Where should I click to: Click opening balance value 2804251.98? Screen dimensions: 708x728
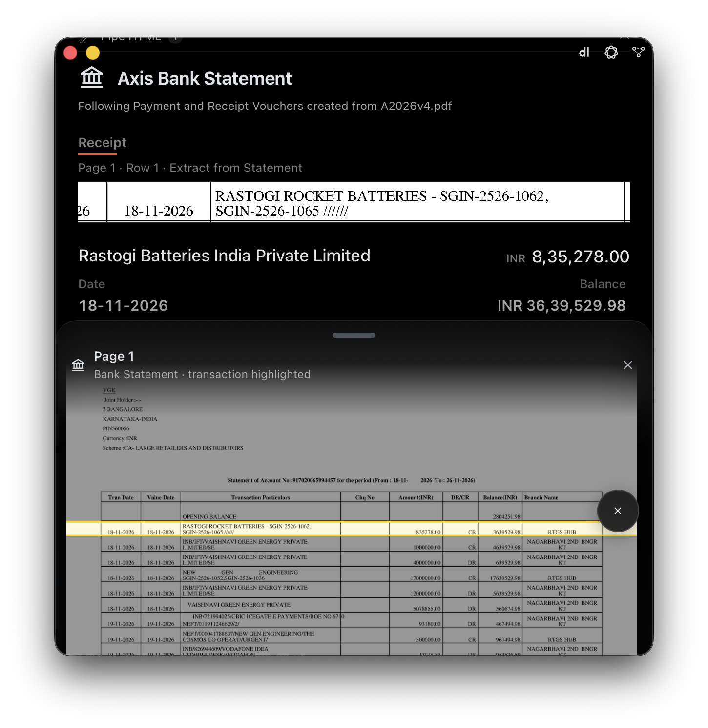(x=507, y=516)
